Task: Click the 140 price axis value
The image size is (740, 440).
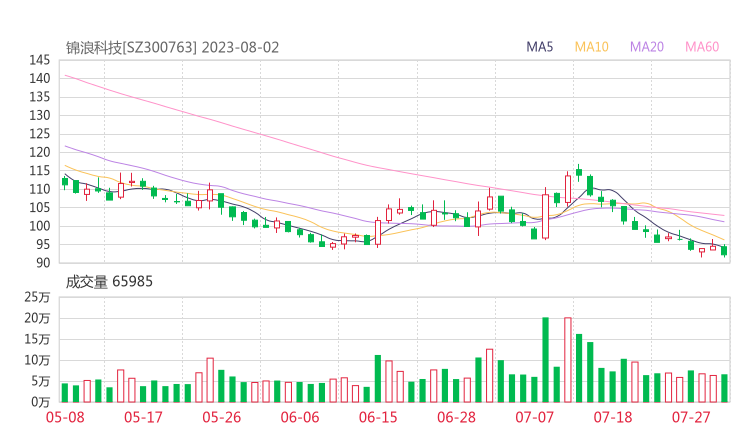Action: click(x=40, y=78)
